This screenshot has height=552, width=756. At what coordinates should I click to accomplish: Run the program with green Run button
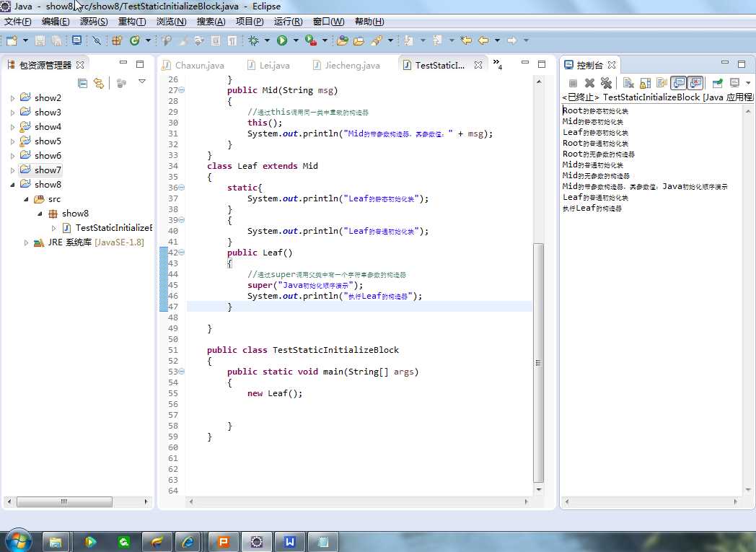tap(282, 41)
